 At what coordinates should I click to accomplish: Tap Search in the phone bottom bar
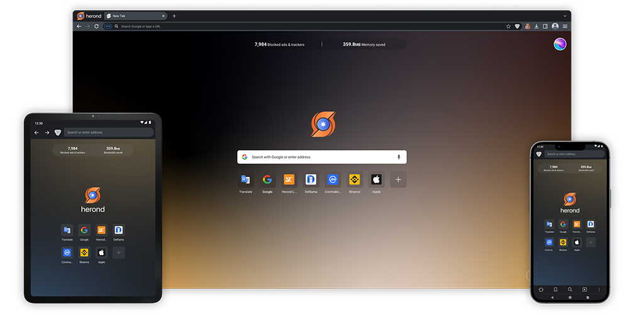570,290
